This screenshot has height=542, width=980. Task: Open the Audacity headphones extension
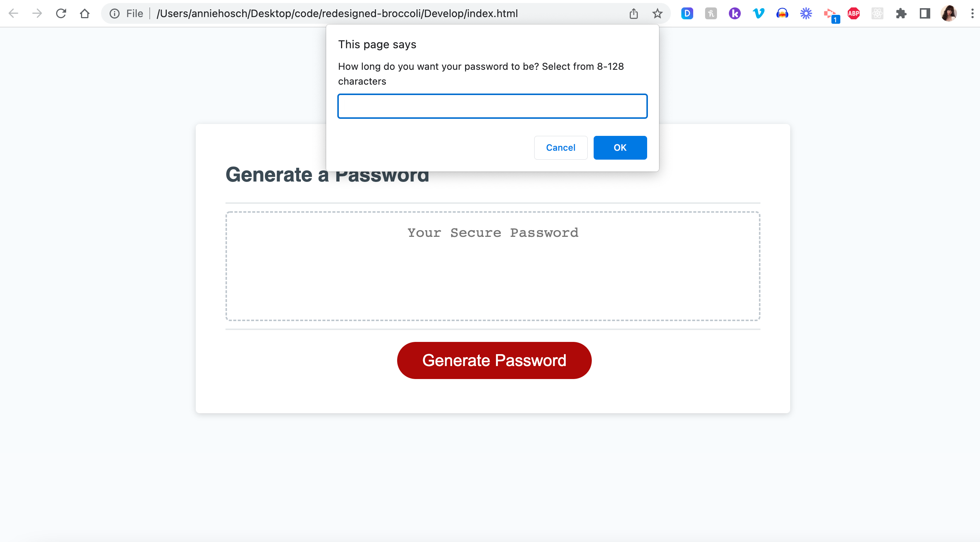[x=782, y=13]
